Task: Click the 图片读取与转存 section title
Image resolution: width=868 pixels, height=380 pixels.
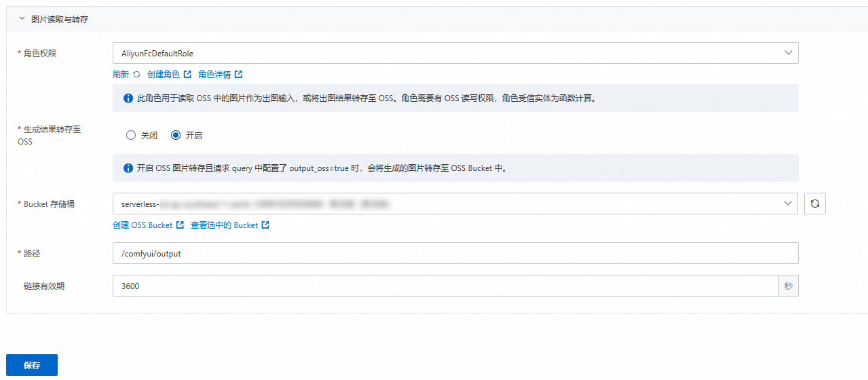Action: coord(60,19)
